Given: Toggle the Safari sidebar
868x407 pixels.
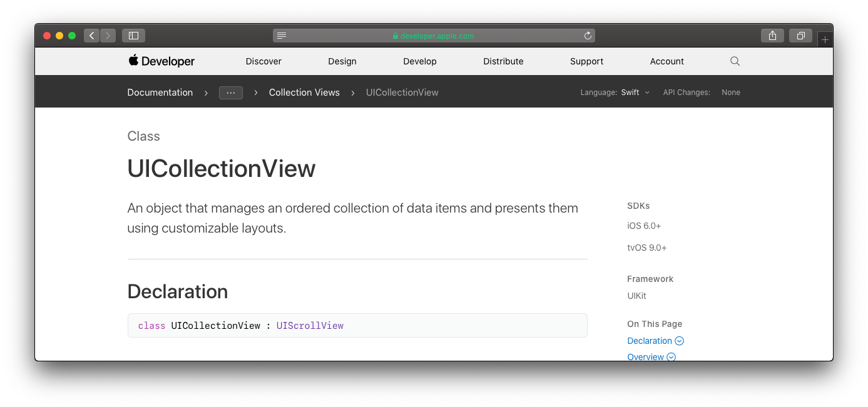Looking at the screenshot, I should point(133,36).
